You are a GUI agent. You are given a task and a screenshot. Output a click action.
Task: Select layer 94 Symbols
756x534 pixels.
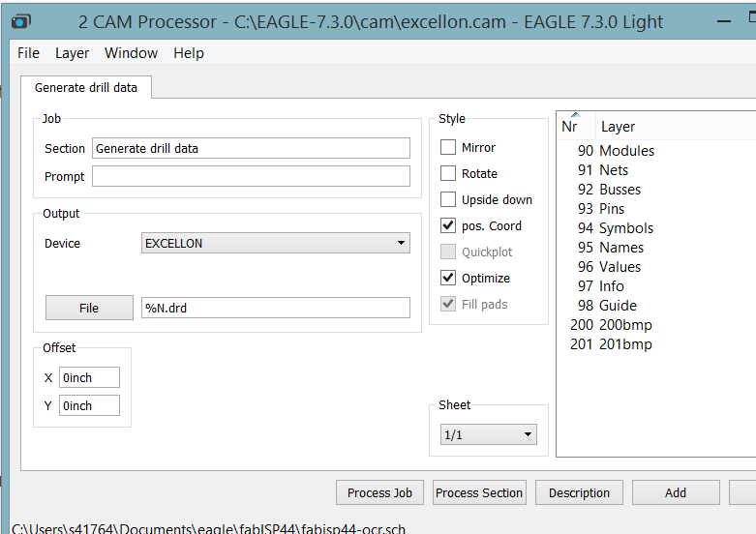point(656,228)
